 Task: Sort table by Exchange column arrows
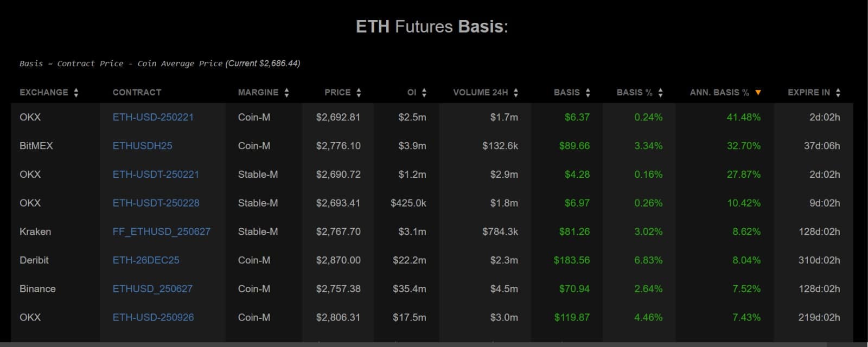(76, 93)
